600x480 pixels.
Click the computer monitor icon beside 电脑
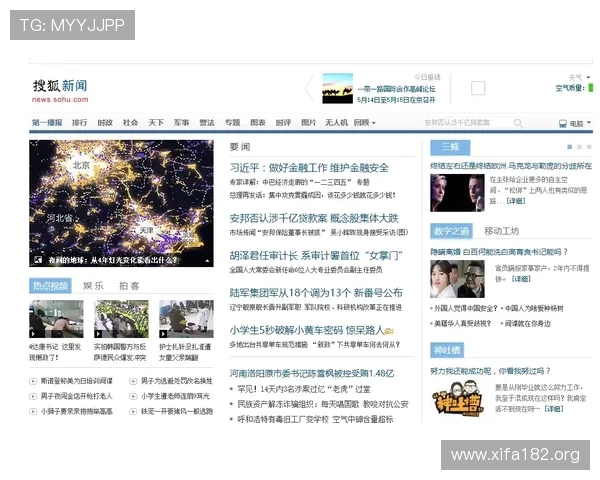click(562, 123)
